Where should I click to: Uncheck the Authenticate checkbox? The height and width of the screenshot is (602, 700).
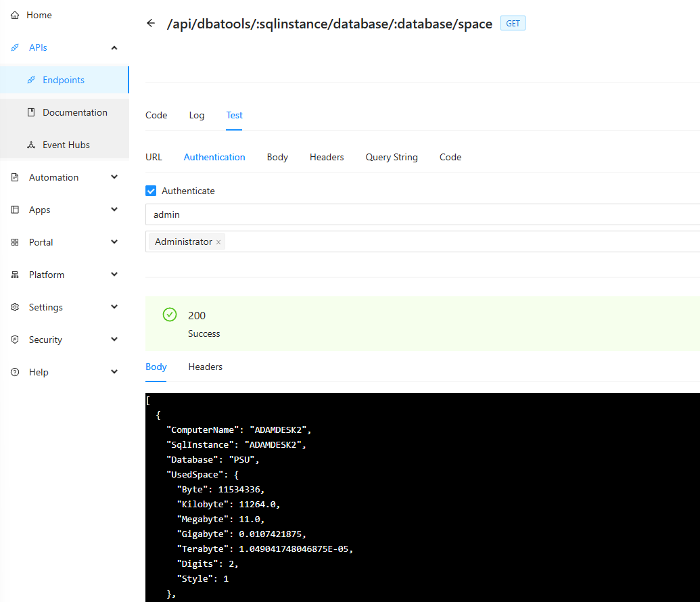(151, 191)
